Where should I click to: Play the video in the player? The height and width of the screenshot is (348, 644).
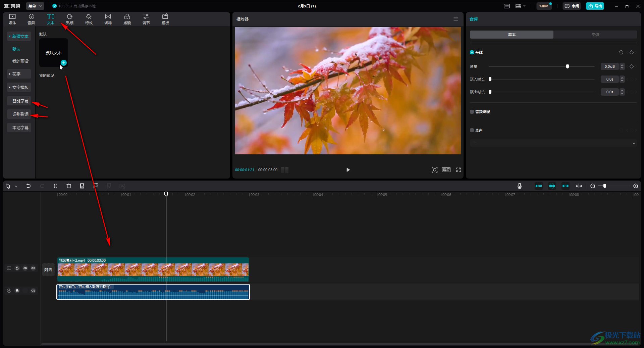(348, 170)
